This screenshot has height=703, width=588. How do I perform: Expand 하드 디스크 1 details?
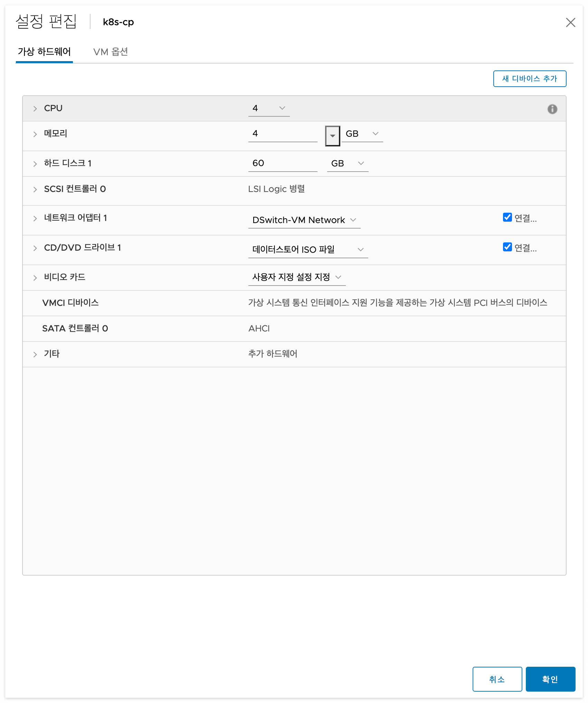pyautogui.click(x=35, y=164)
